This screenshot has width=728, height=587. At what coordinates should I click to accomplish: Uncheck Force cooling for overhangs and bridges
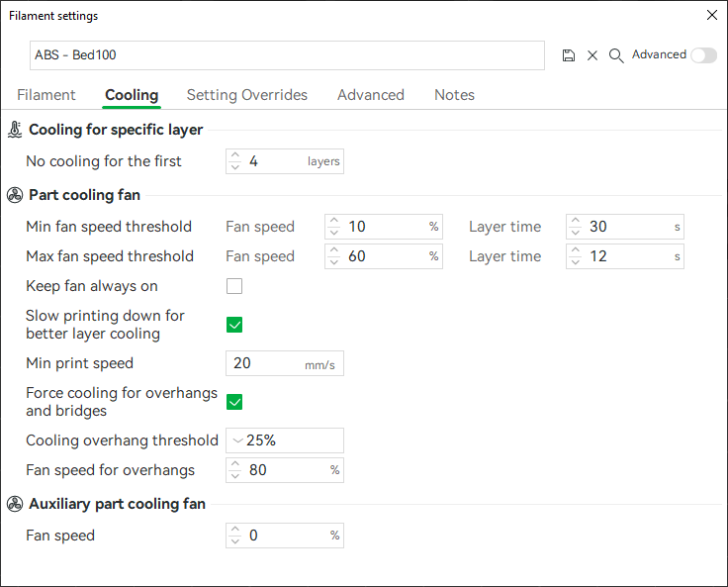234,402
